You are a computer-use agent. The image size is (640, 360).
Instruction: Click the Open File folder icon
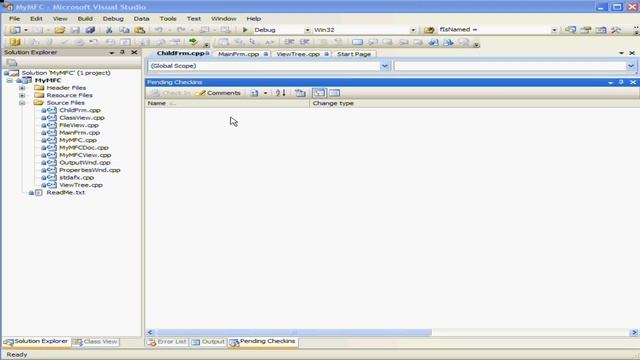click(x=60, y=30)
